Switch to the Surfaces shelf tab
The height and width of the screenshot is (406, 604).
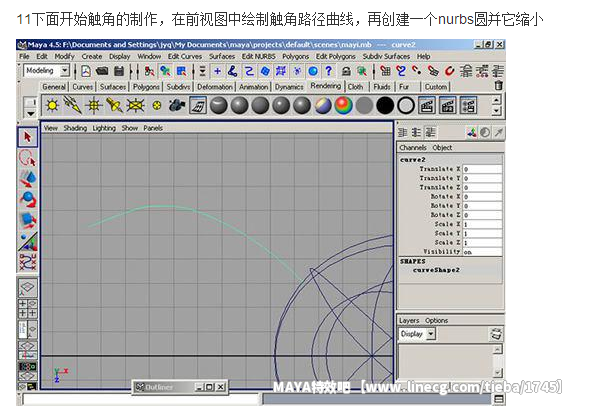(x=113, y=87)
